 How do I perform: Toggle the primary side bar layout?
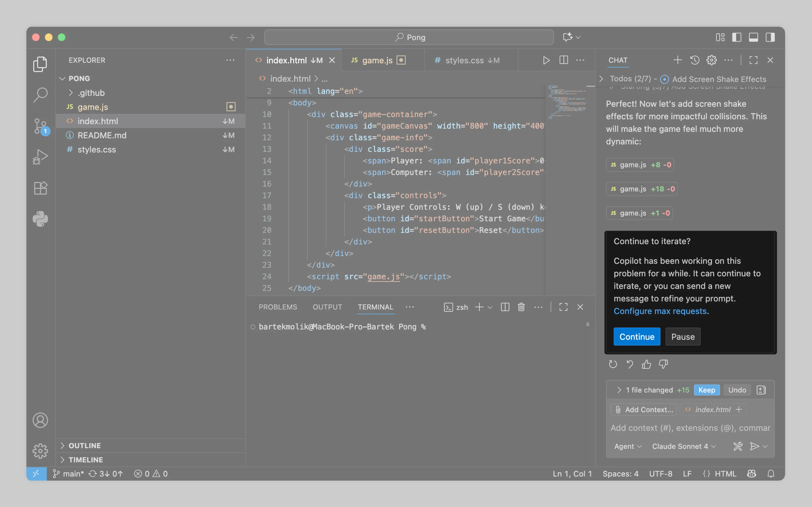tap(736, 37)
